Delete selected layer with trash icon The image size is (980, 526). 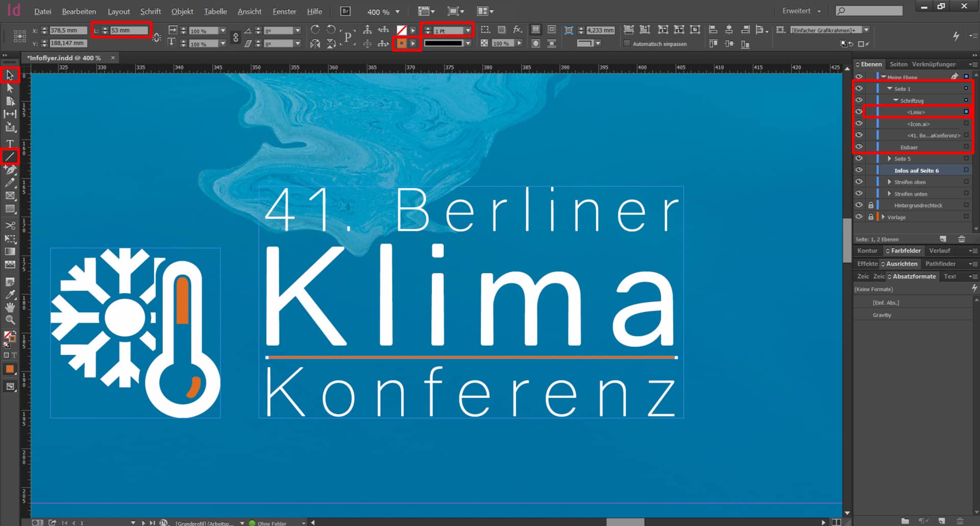(x=962, y=239)
